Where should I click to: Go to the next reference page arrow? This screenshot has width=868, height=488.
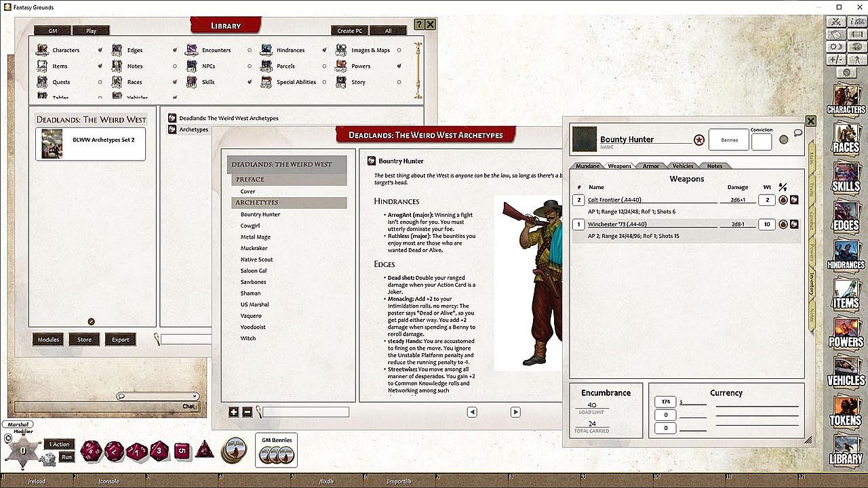click(x=515, y=412)
